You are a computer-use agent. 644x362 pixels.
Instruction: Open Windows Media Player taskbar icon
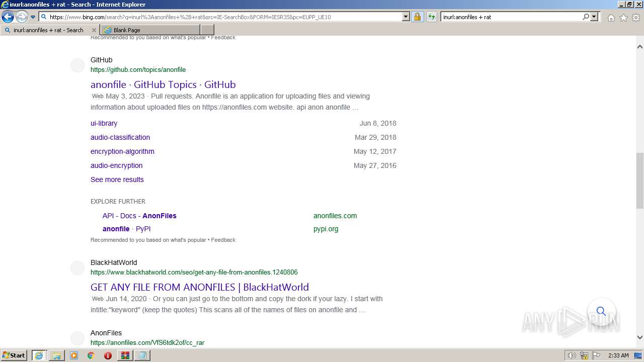click(x=74, y=355)
